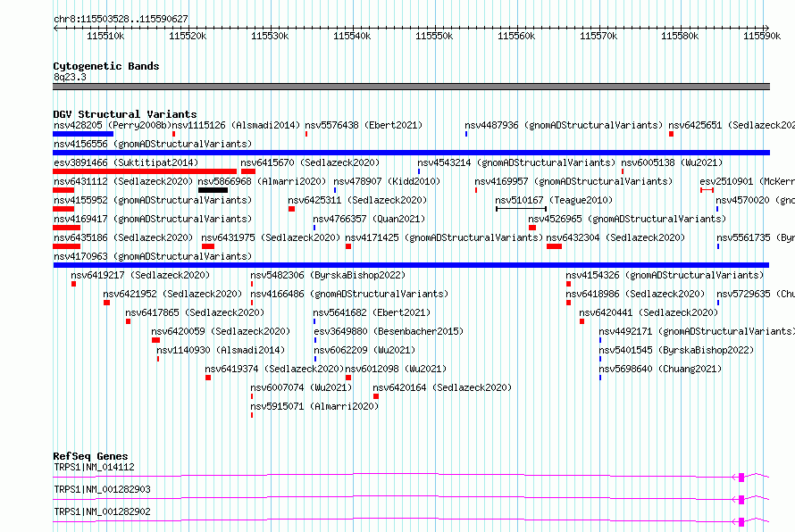Select the Cytogenetic Bands track title
This screenshot has height=532, width=795.
pyautogui.click(x=106, y=66)
